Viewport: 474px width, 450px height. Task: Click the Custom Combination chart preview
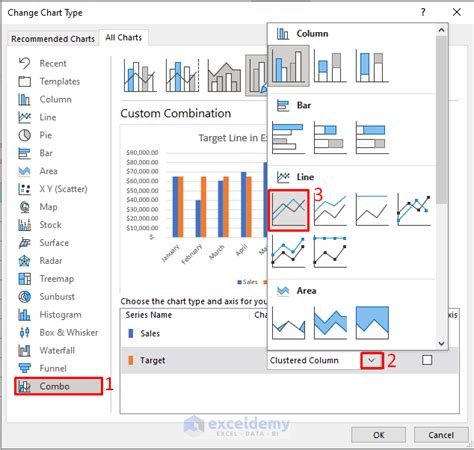coord(194,208)
